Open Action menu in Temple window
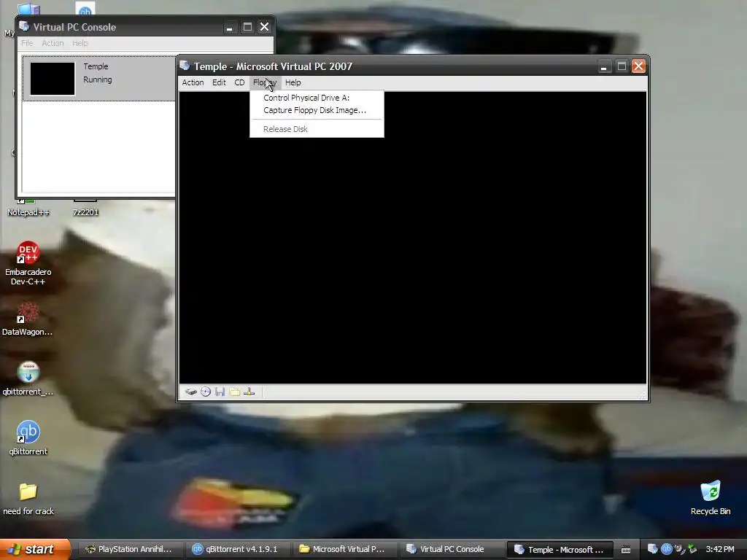The height and width of the screenshot is (560, 747). 193,82
